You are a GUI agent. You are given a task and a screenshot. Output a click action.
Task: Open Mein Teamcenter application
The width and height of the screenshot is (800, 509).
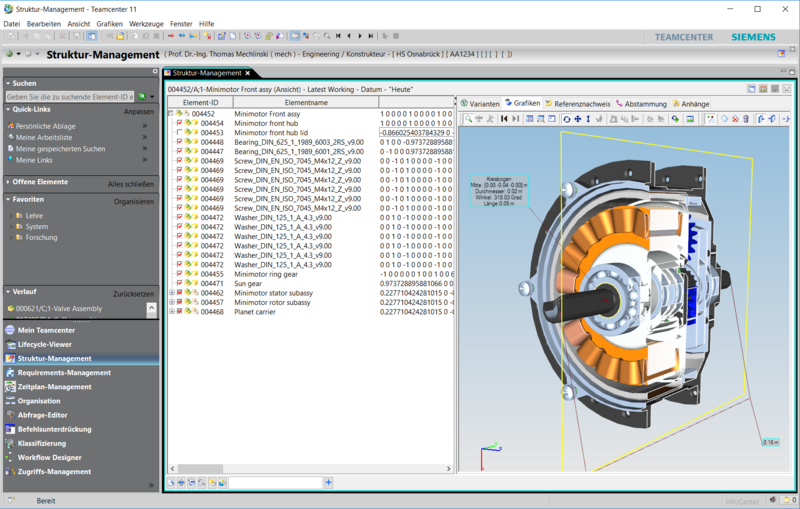coord(46,330)
